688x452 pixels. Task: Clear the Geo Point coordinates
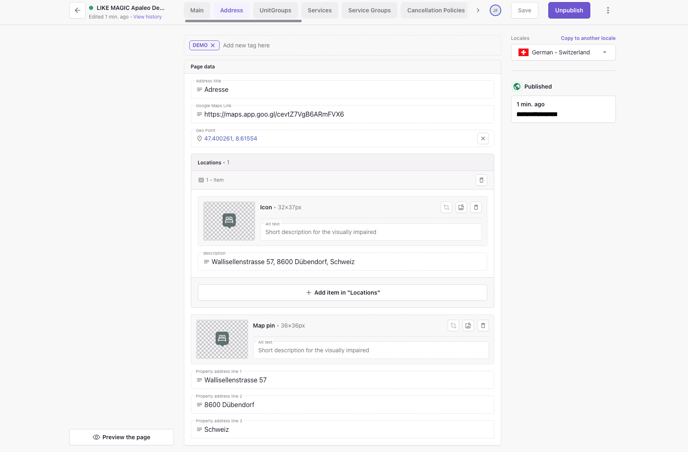coord(482,138)
